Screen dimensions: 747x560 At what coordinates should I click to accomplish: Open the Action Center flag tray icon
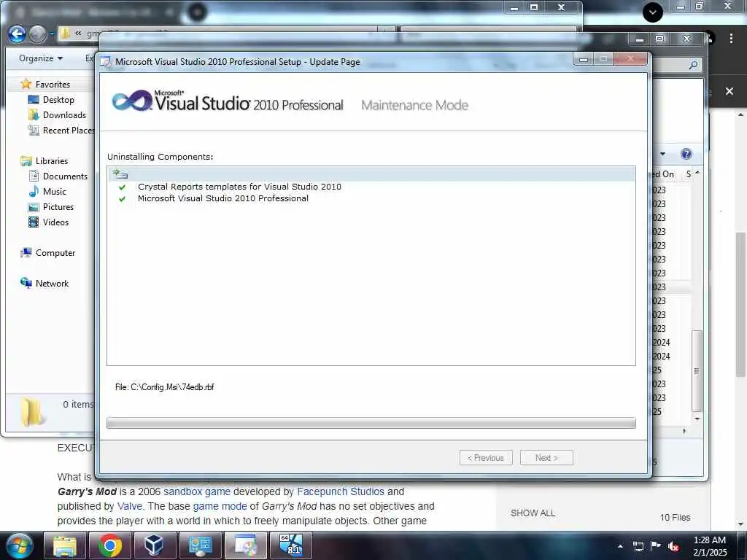656,545
